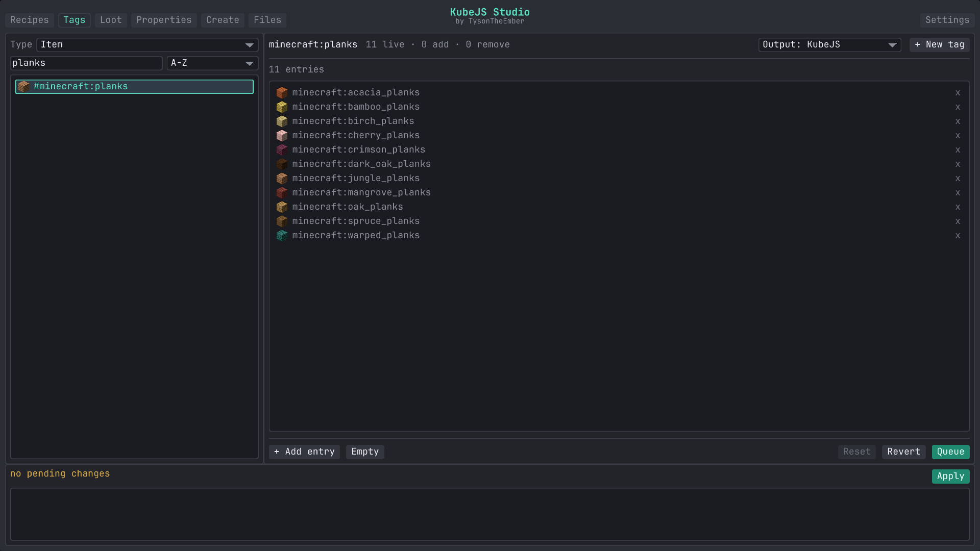Click the Empty button
This screenshot has width=980, height=551.
(365, 452)
